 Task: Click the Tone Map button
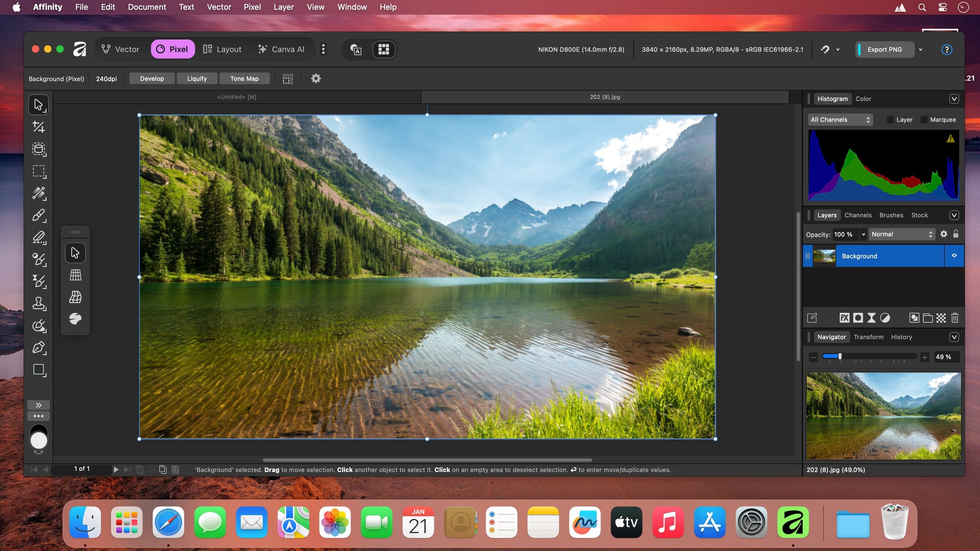point(244,79)
